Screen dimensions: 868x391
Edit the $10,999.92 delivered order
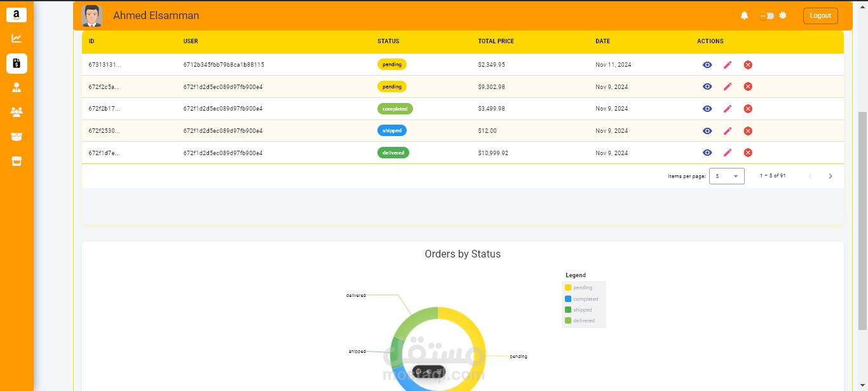pyautogui.click(x=728, y=153)
